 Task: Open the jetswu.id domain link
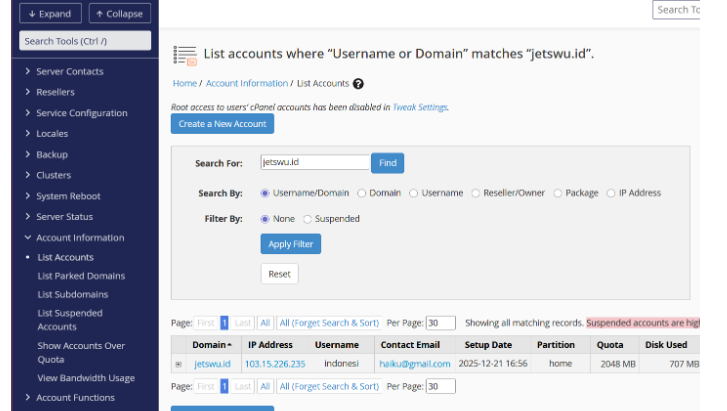(x=212, y=364)
